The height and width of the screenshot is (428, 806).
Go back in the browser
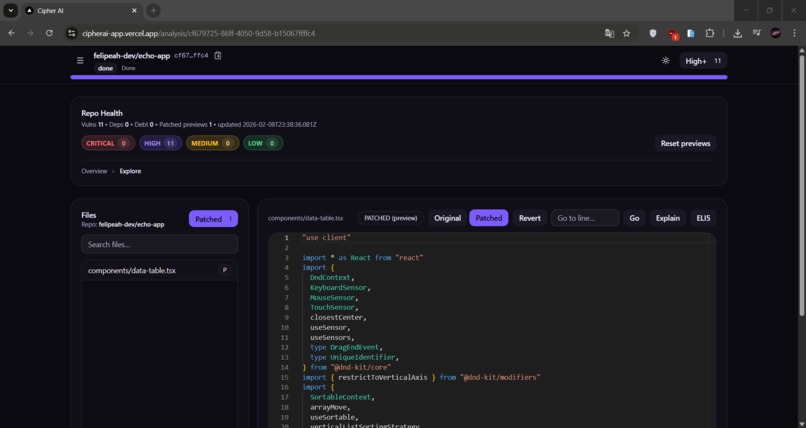click(11, 33)
